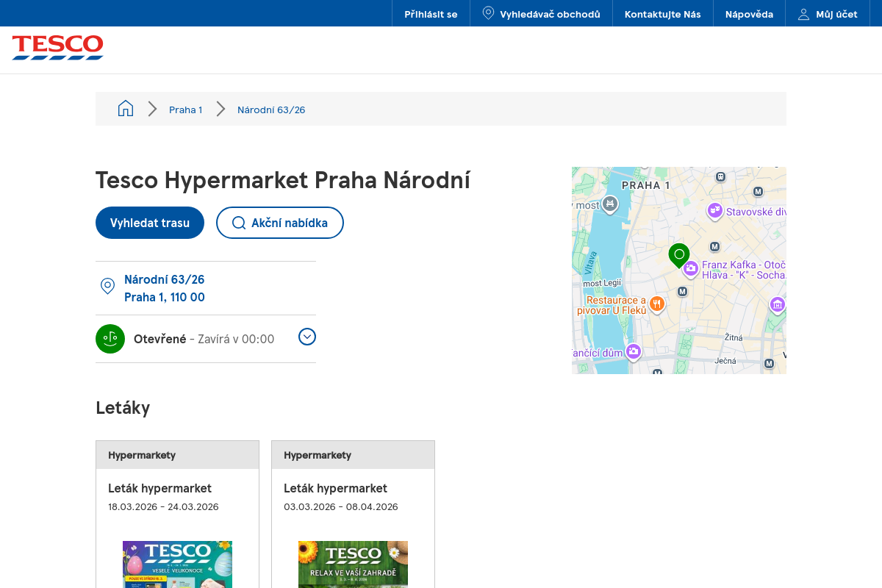Viewport: 882px width, 588px height.
Task: Click the U Fleků restaurant marker
Action: tap(657, 304)
